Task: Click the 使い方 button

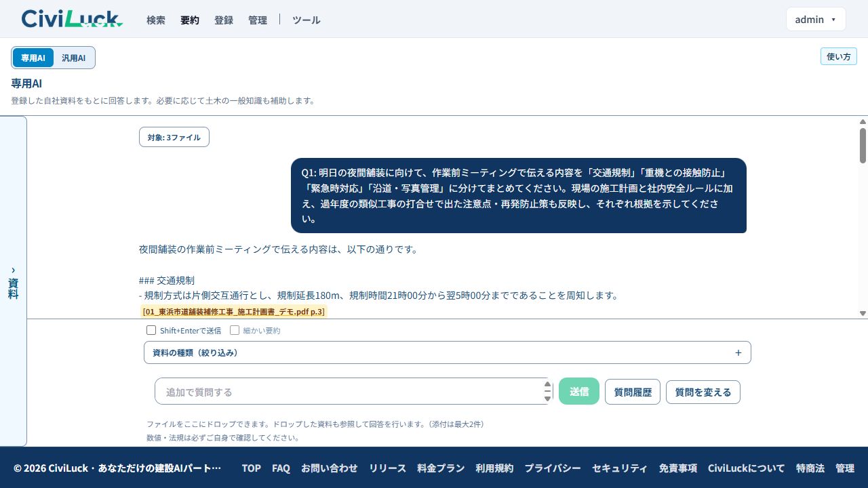Action: tap(839, 56)
